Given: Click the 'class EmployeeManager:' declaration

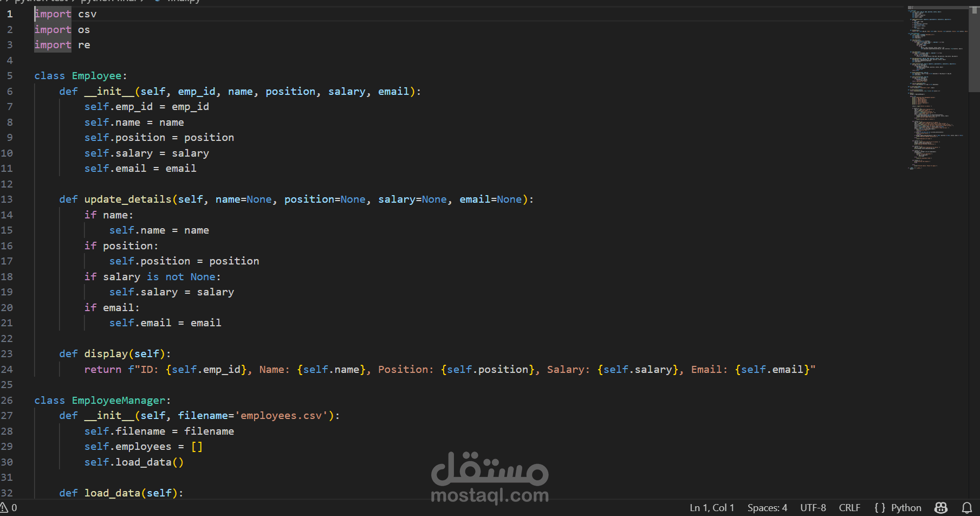Looking at the screenshot, I should 103,401.
